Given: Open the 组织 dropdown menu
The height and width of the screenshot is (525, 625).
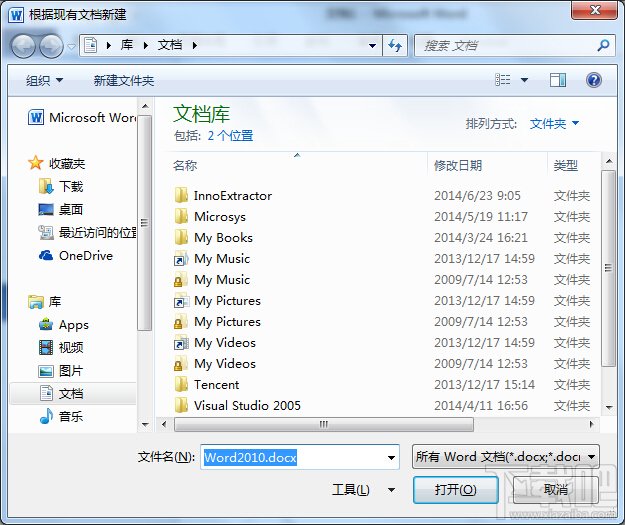Looking at the screenshot, I should pos(44,81).
